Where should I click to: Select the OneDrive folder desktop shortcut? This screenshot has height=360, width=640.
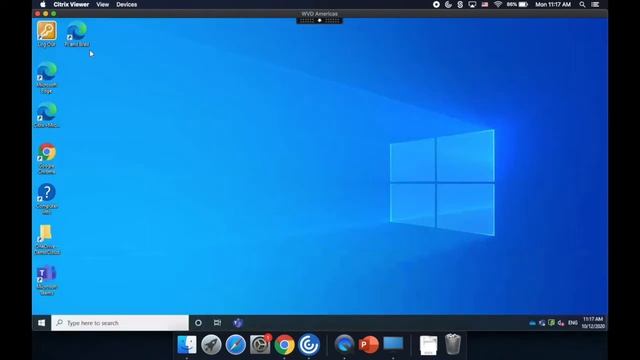[x=47, y=239]
